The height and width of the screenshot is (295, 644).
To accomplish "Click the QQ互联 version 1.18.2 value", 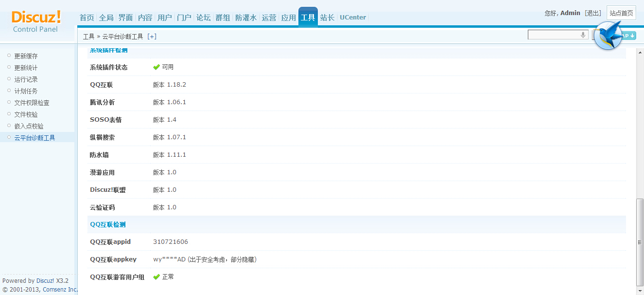I will [170, 85].
